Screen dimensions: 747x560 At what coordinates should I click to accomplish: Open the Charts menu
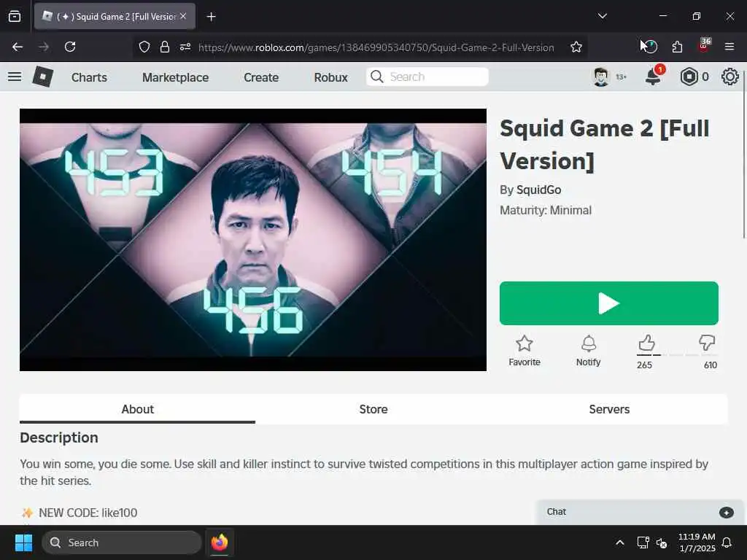(89, 77)
